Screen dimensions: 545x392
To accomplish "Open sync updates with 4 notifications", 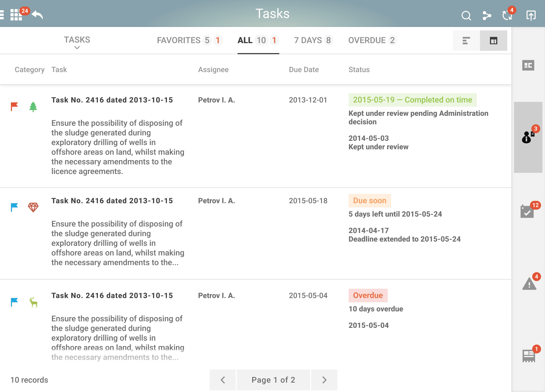I will point(507,16).
